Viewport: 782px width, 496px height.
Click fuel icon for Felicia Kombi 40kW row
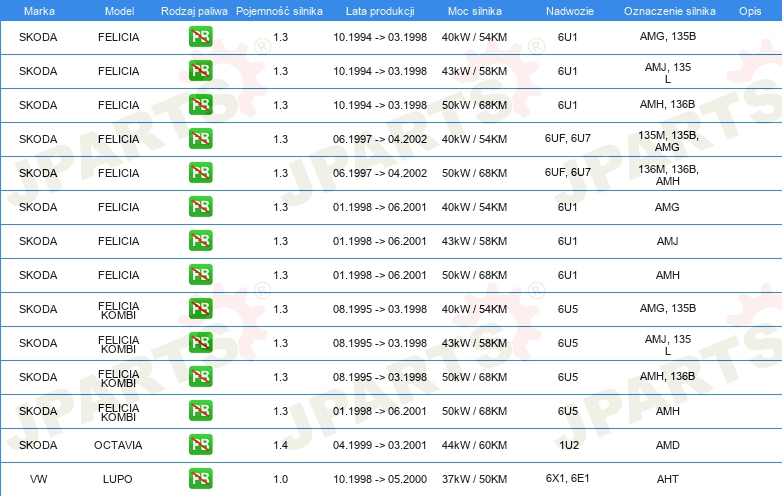(200, 309)
